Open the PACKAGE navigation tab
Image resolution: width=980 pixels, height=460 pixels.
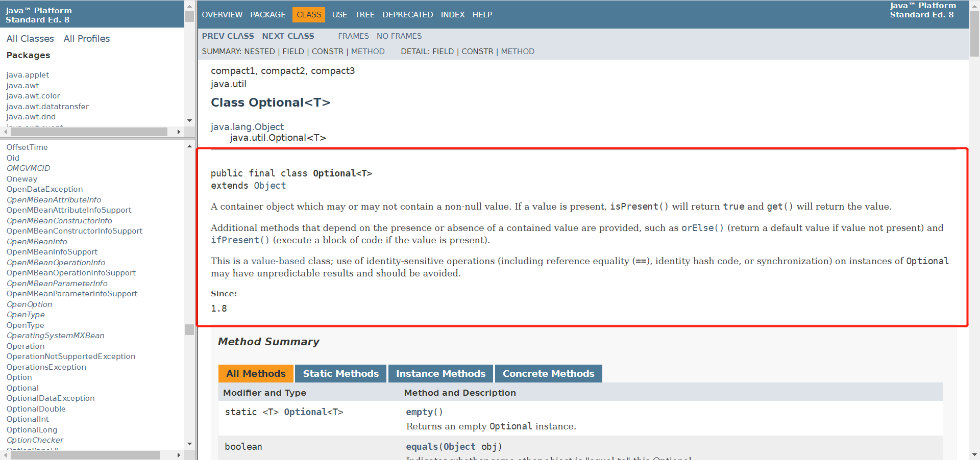[x=268, y=15]
